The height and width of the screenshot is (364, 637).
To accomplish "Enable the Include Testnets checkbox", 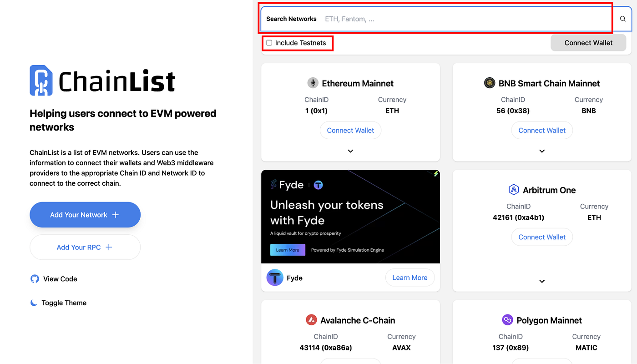I will (x=269, y=43).
